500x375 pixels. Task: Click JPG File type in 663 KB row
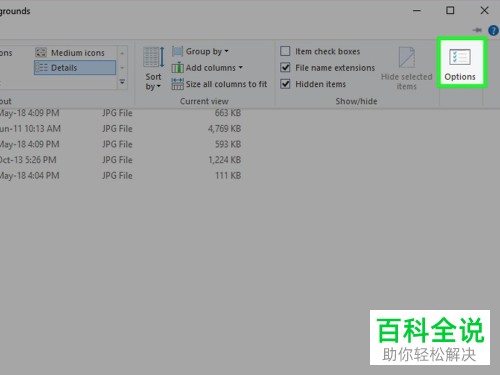117,113
